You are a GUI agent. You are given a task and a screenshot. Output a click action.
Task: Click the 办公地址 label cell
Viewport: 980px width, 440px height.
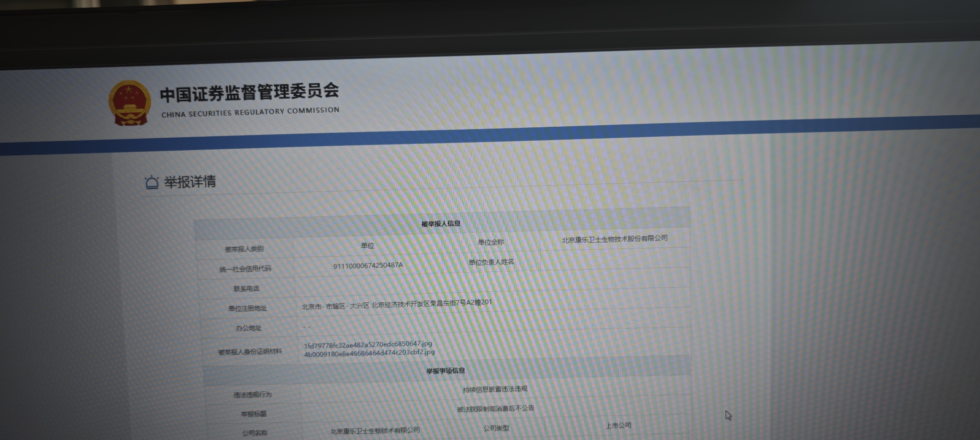[248, 328]
